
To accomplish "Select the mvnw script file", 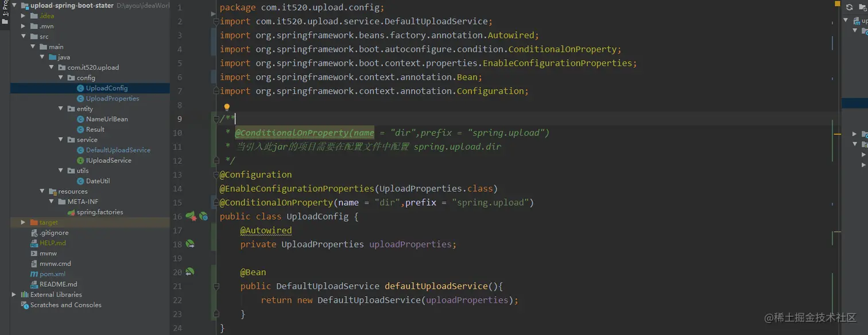I will click(x=48, y=253).
